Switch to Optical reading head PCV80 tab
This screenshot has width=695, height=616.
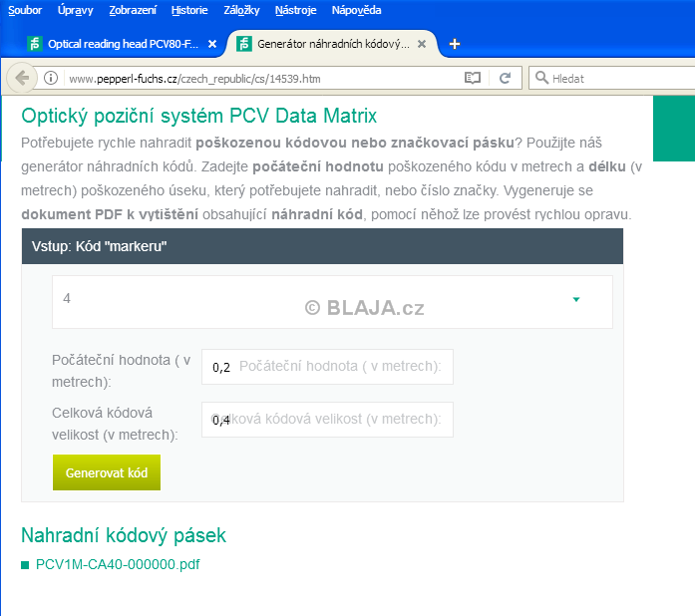pyautogui.click(x=123, y=44)
